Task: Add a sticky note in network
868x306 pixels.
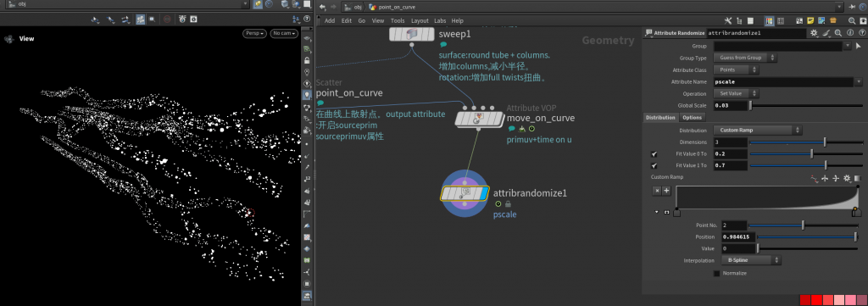Action: coord(810,20)
